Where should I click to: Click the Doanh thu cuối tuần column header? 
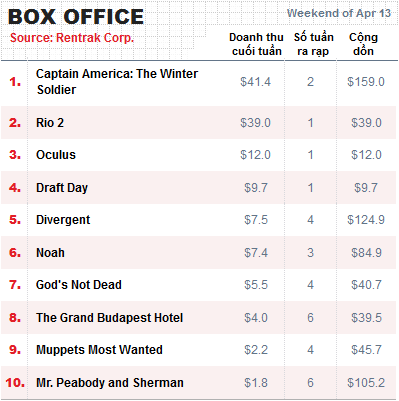[256, 44]
